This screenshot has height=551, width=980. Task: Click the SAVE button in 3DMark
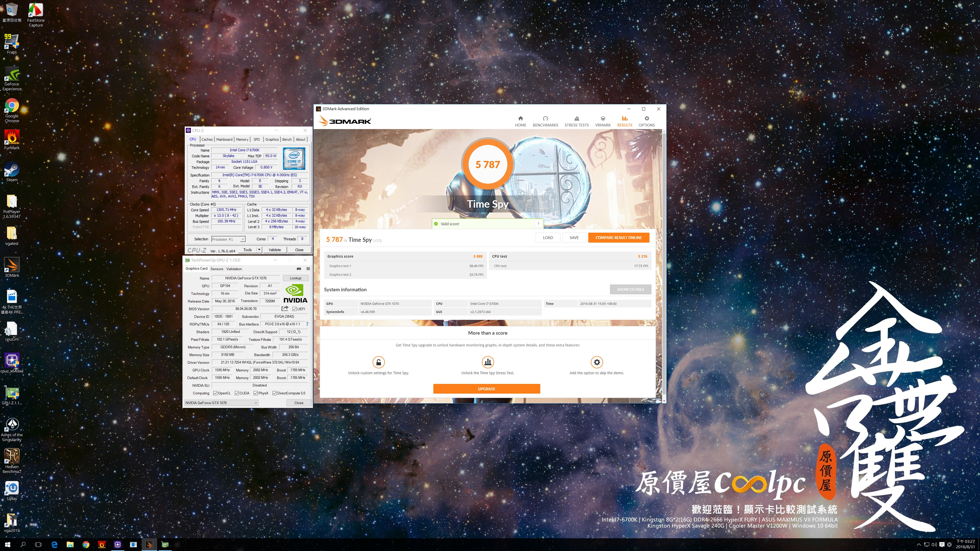pyautogui.click(x=574, y=238)
